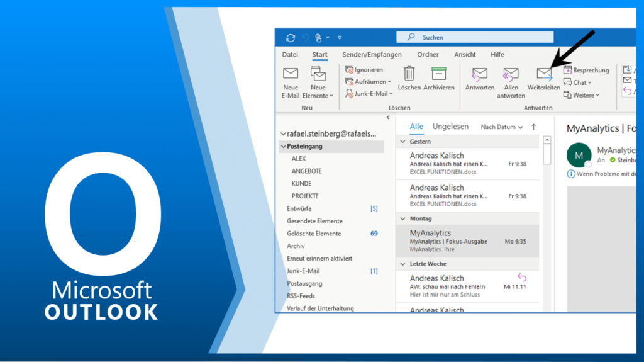Collapse the Montag message group

[x=403, y=219]
